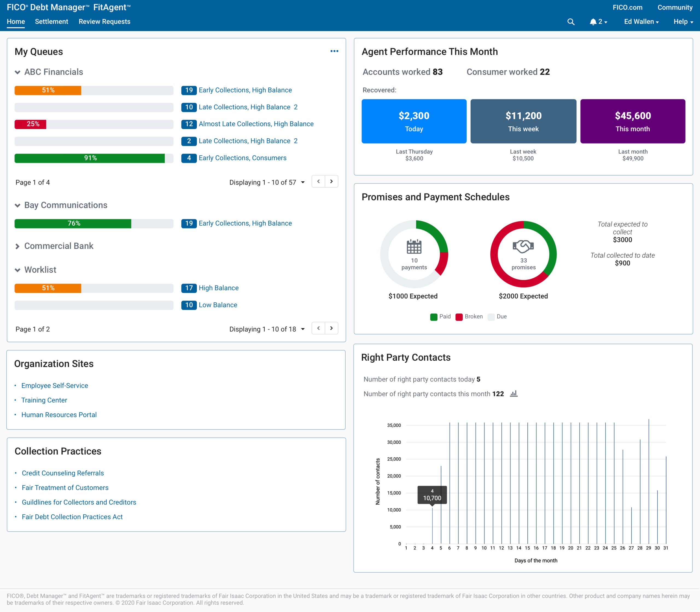
Task: Click the Paid green legend swatch
Action: (x=434, y=317)
